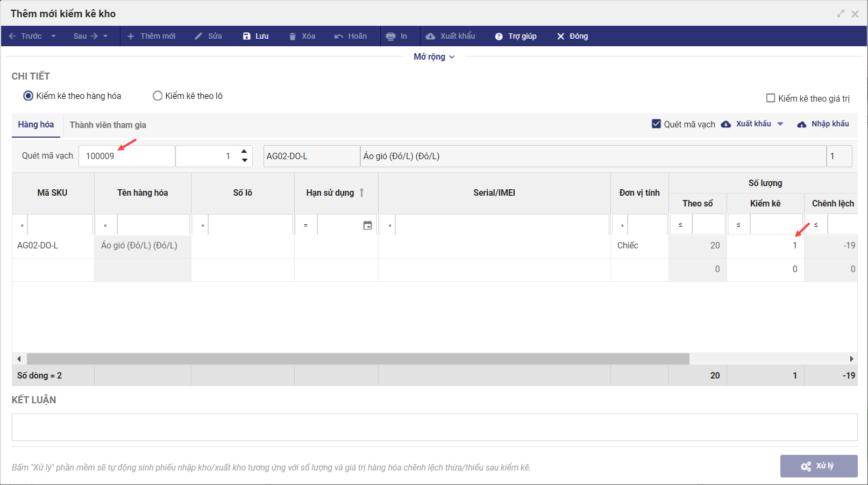Select Kiểm kê theo hàng hóa radio
Screen dimensions: 868x485
29,96
